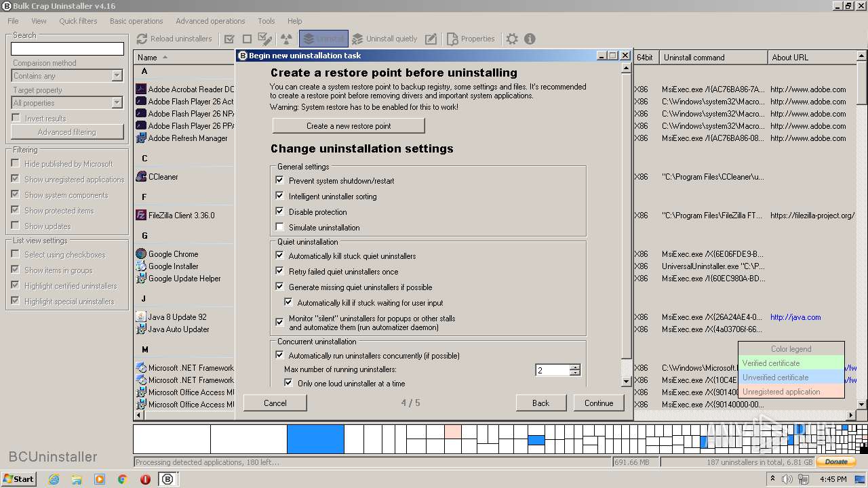Click Create a new restore point button

[349, 125]
